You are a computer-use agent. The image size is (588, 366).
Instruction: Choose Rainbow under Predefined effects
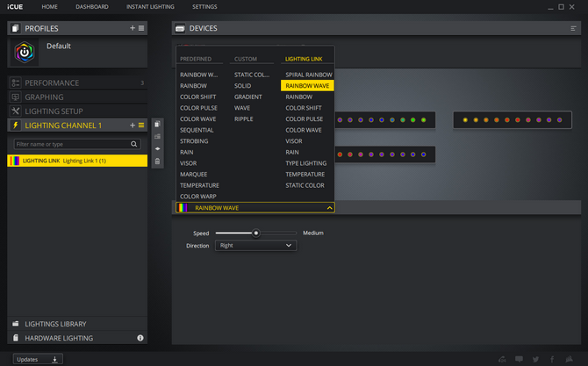193,85
